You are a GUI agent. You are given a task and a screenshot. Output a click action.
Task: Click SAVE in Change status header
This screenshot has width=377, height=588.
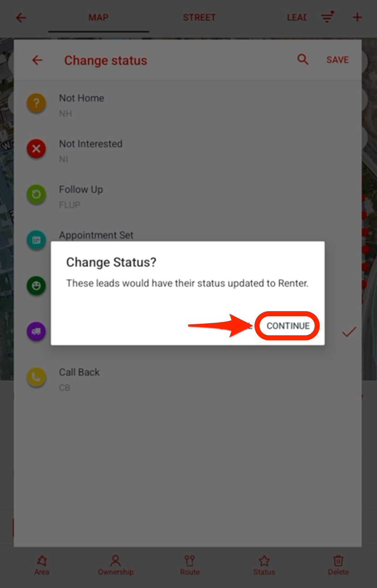pos(337,60)
